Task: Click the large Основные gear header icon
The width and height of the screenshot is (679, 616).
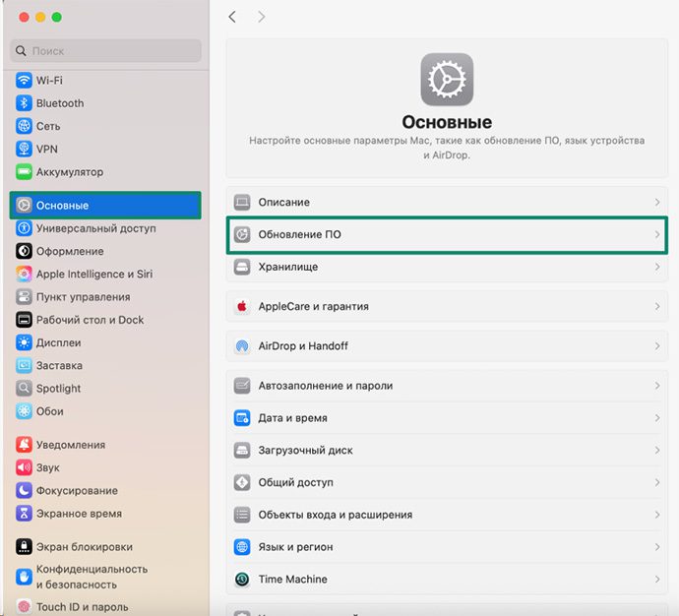Action: [x=447, y=80]
